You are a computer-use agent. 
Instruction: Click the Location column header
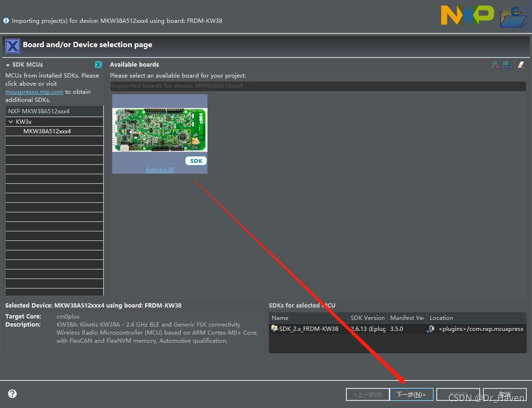coord(476,318)
